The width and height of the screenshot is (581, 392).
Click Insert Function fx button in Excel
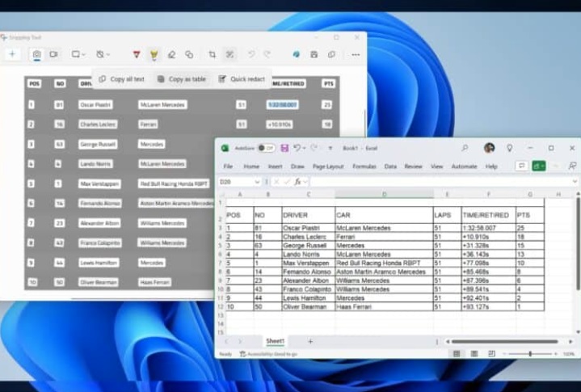[298, 182]
